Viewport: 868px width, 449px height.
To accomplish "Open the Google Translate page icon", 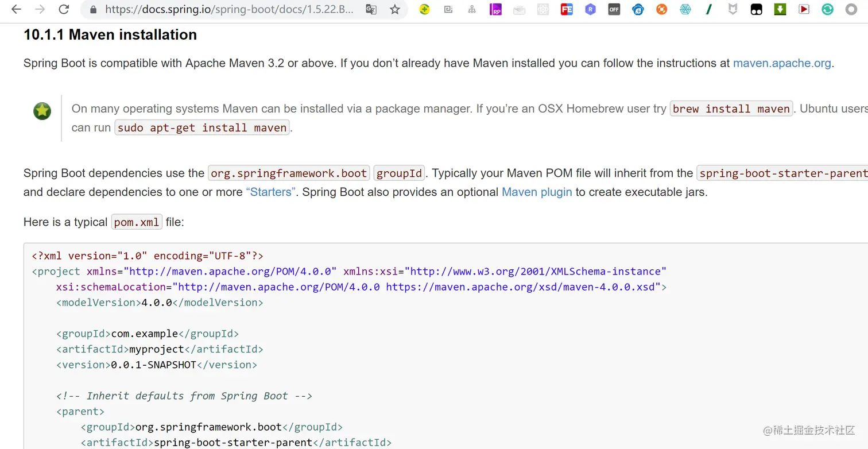I will click(371, 9).
